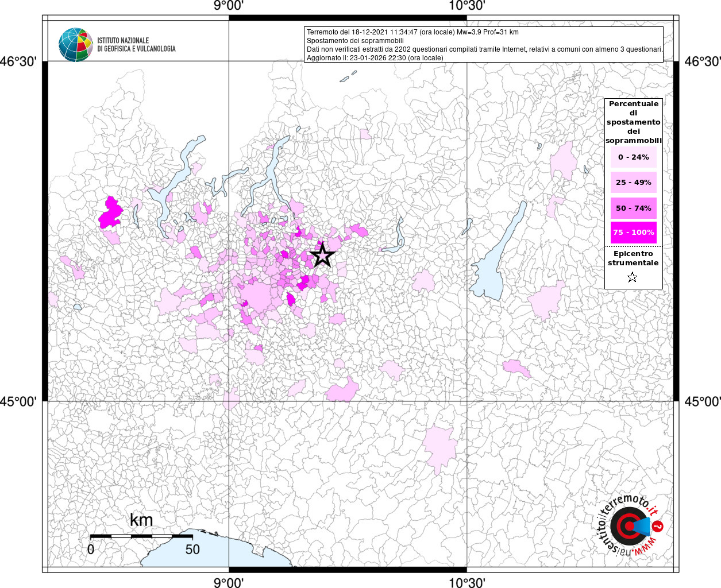The height and width of the screenshot is (588, 721).
Task: Click the right 45°00' latitude label
Action: coord(702,401)
